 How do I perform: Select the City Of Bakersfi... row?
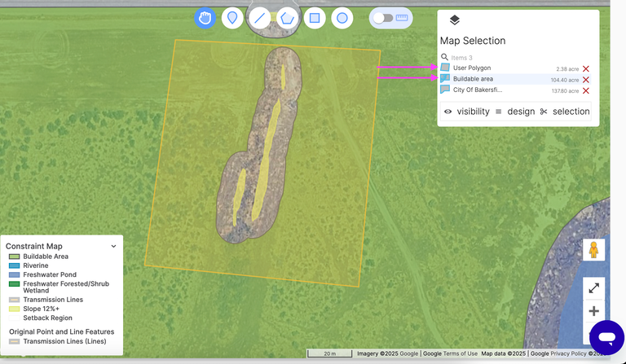[x=515, y=90]
